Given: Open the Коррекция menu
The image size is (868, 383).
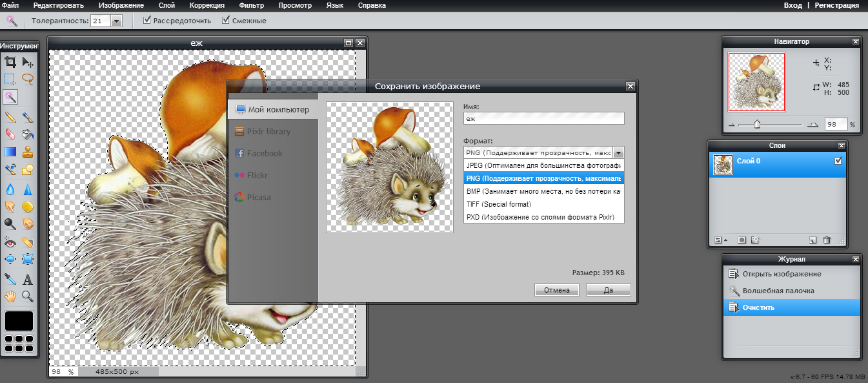Looking at the screenshot, I should coord(207,5).
